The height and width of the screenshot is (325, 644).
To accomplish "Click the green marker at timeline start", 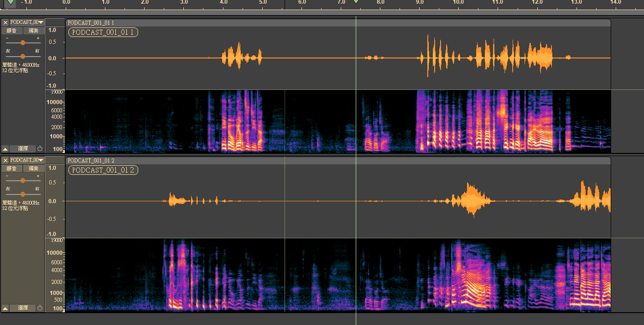I will coord(11,2).
